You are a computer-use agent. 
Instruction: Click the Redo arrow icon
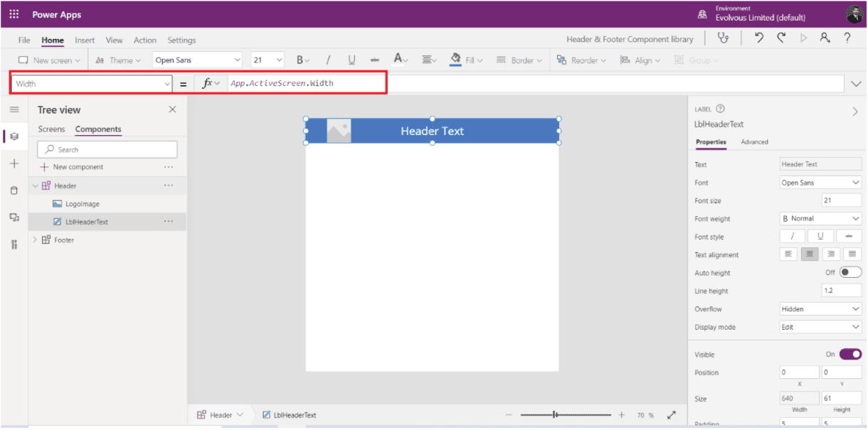781,39
